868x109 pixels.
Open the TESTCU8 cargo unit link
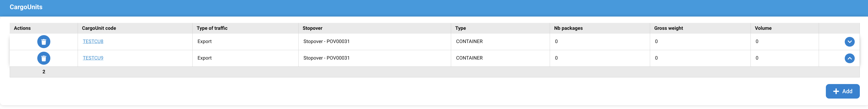click(93, 41)
